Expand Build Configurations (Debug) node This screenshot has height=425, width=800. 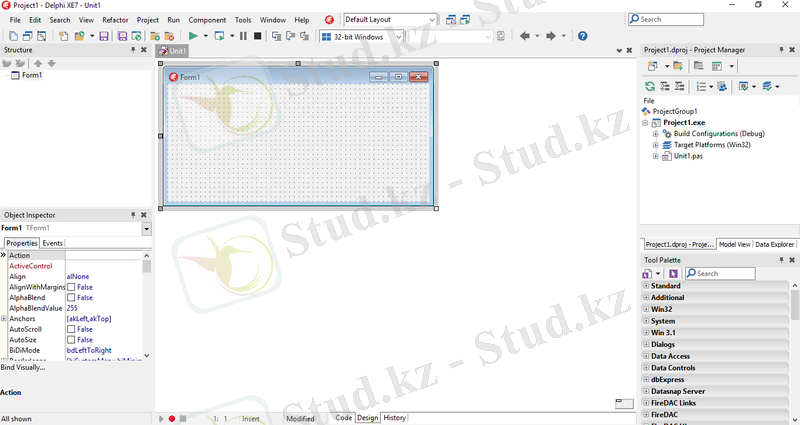656,134
